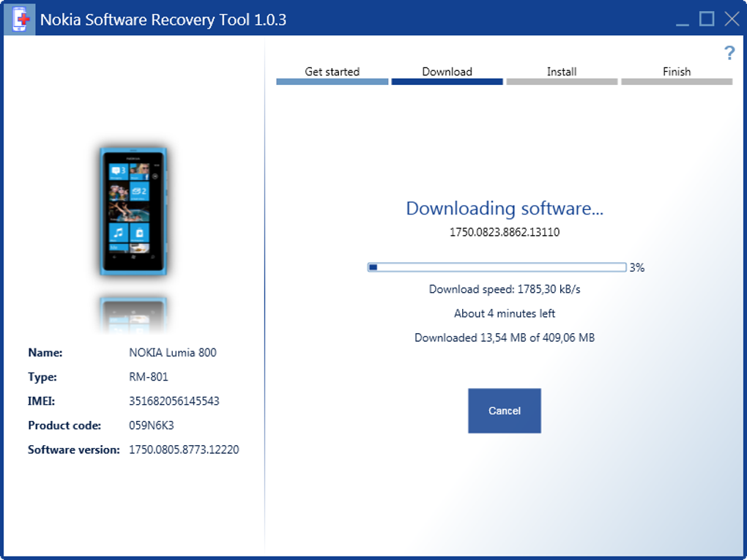Switch to the Get started step
This screenshot has width=747, height=560.
click(x=332, y=75)
